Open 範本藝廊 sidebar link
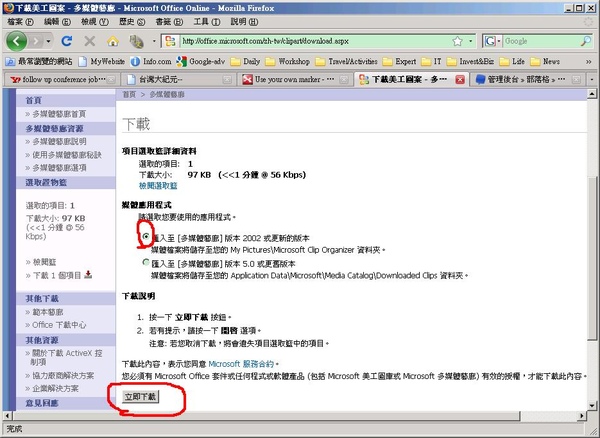600x438 pixels. 48,312
